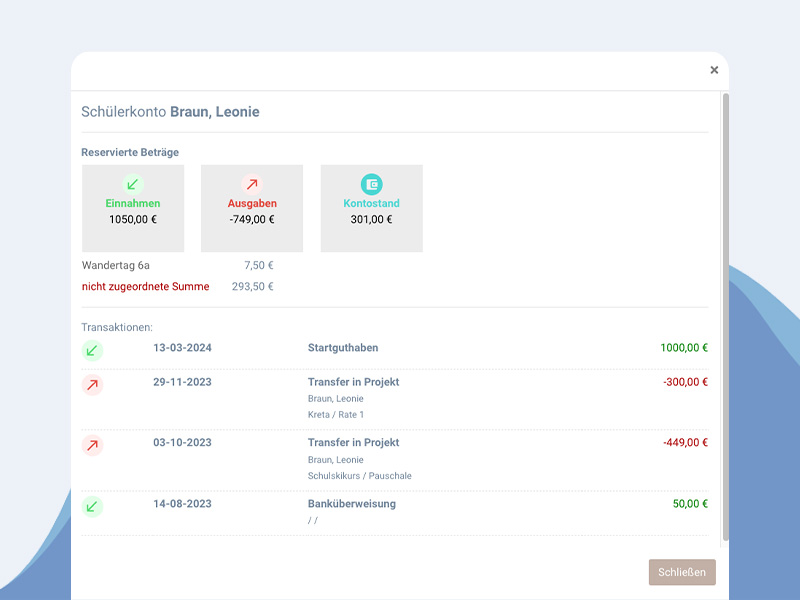Click the Banküberweisung transaction title
This screenshot has height=600, width=800.
click(352, 504)
